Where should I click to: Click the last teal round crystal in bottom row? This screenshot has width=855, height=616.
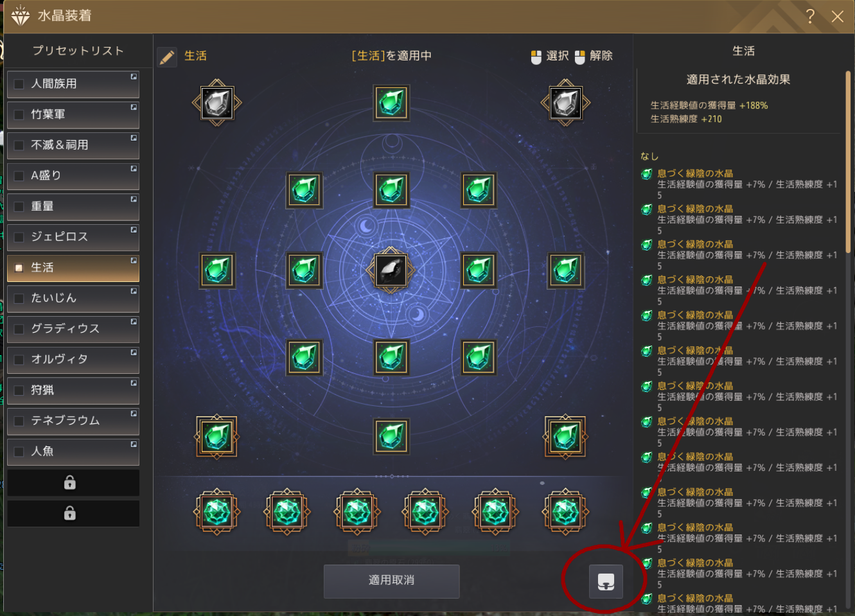pos(565,512)
